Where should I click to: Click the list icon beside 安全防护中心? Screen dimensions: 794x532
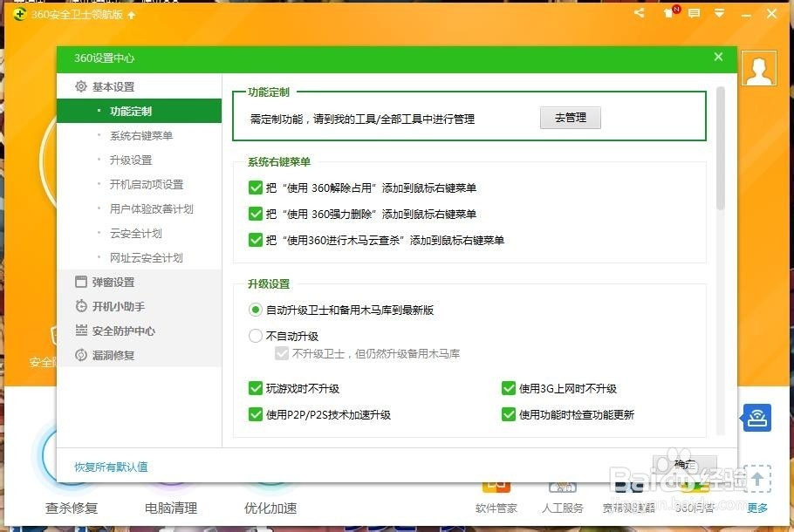pos(81,330)
